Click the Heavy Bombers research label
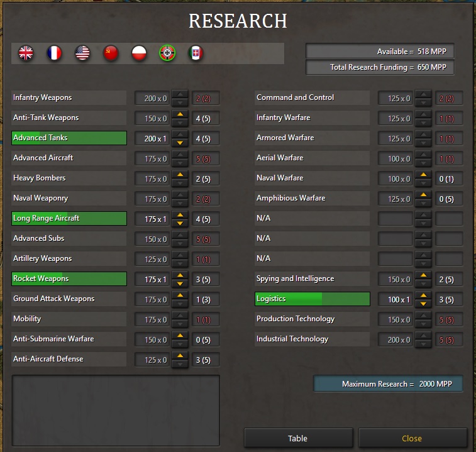The height and width of the screenshot is (452, 476). (39, 178)
